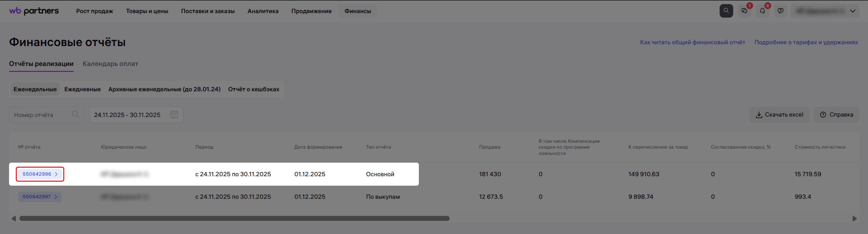Select the Ежедневные reports tab
This screenshot has width=868, height=234.
(x=82, y=89)
